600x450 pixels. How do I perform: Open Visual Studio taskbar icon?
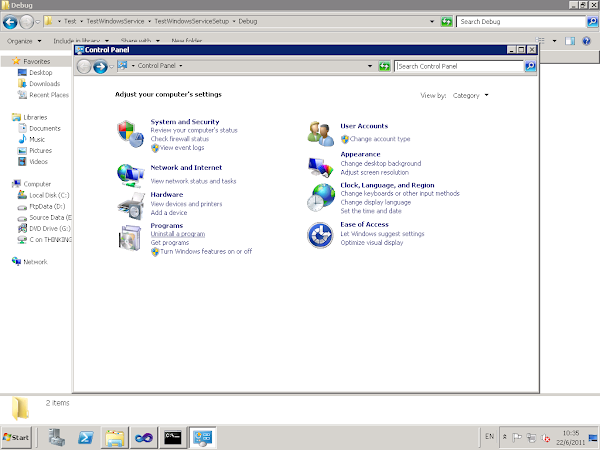144,437
